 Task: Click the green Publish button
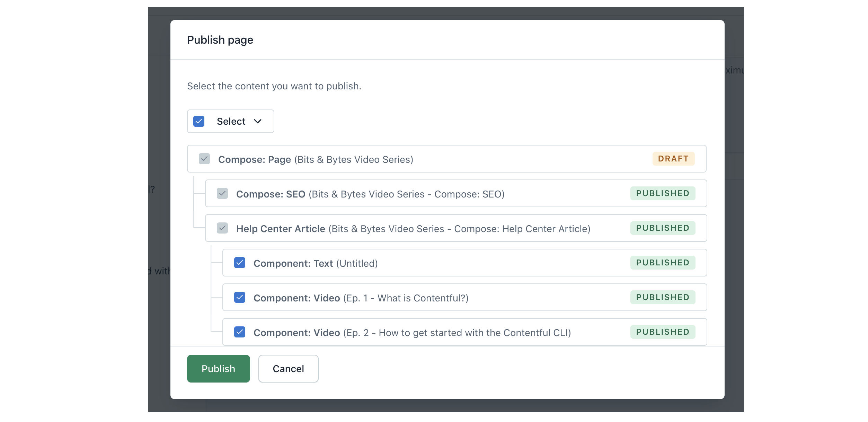(x=218, y=368)
